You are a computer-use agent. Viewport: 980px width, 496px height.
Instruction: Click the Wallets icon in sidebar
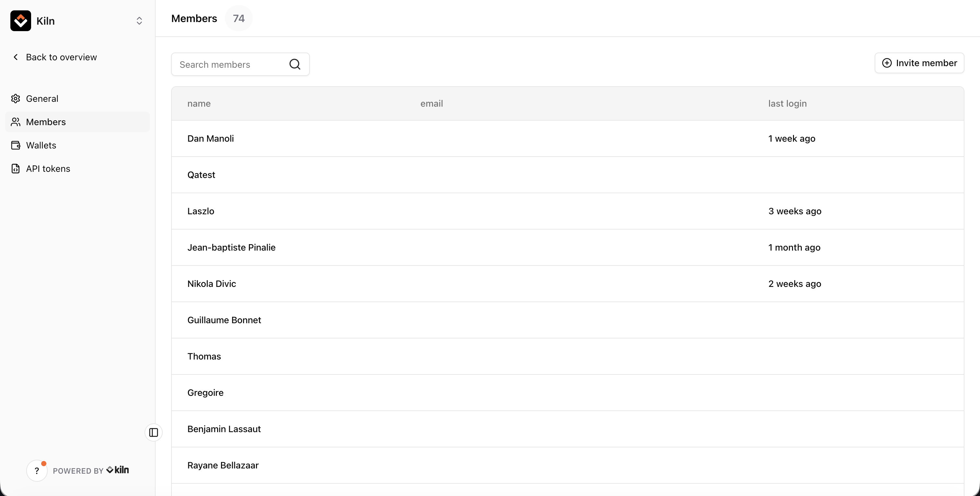coord(16,146)
